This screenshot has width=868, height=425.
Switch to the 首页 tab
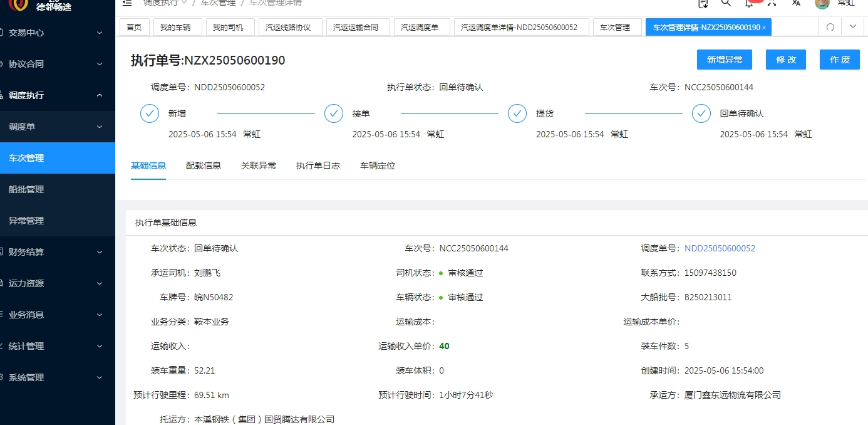pyautogui.click(x=134, y=27)
